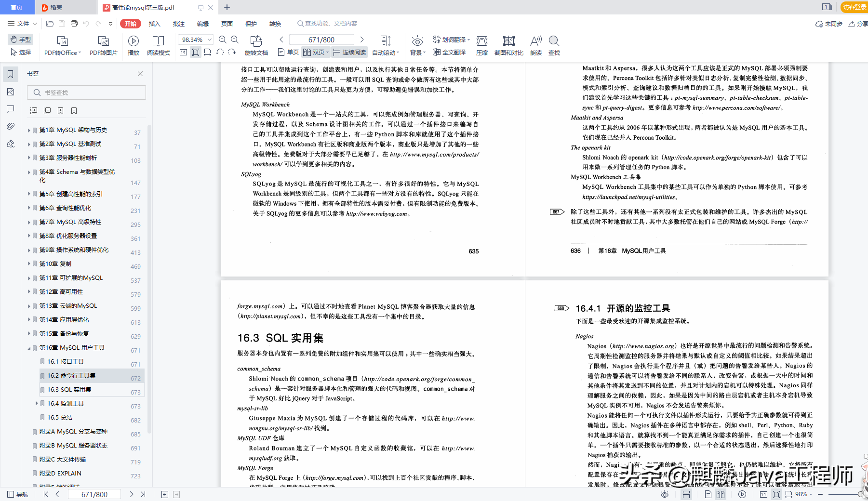Click the zoom in magnifier
The image size is (868, 501).
[235, 40]
